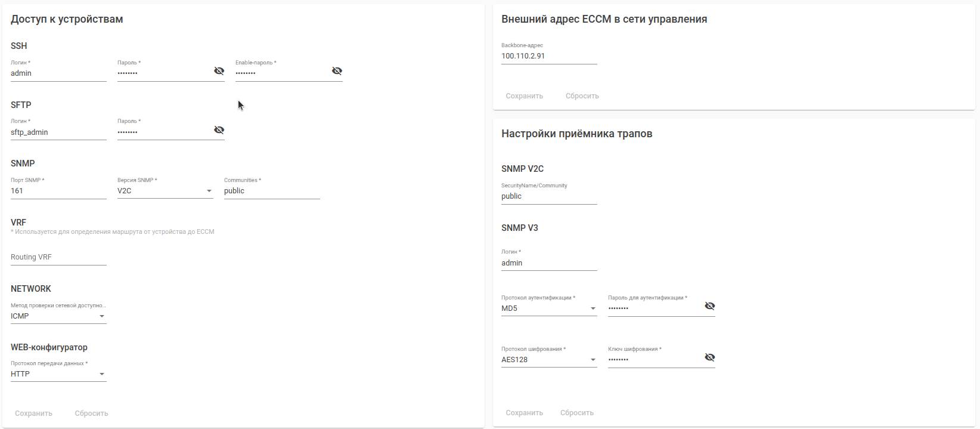Reveal the encryption key value
The height and width of the screenshot is (429, 980).
coord(709,357)
